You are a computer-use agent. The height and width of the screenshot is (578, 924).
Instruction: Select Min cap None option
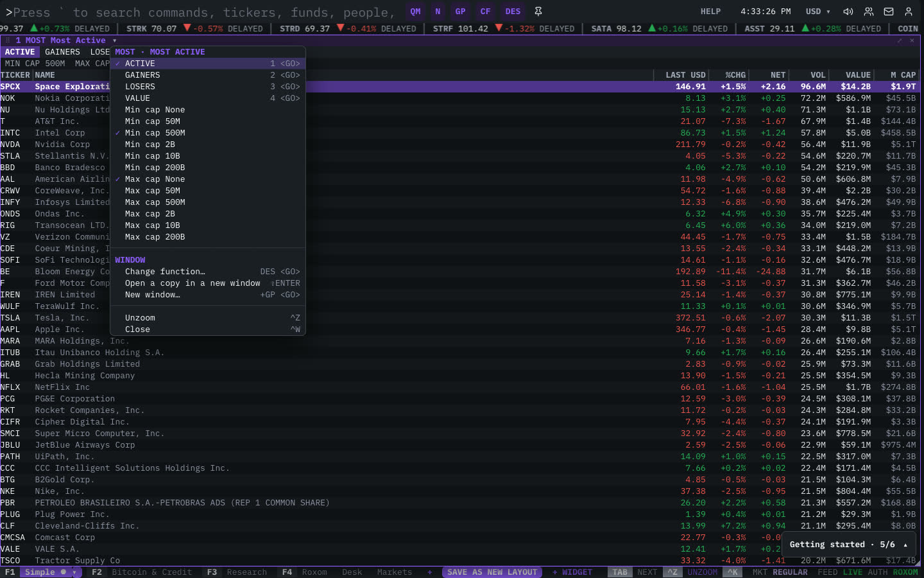(208, 110)
